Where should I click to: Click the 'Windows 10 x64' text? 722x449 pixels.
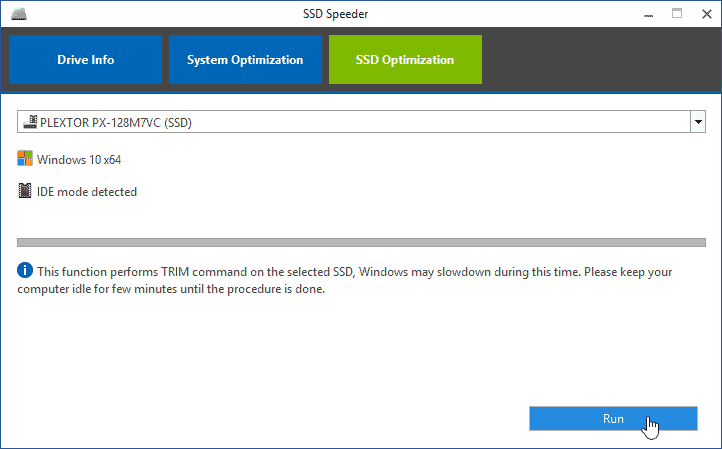pos(79,160)
